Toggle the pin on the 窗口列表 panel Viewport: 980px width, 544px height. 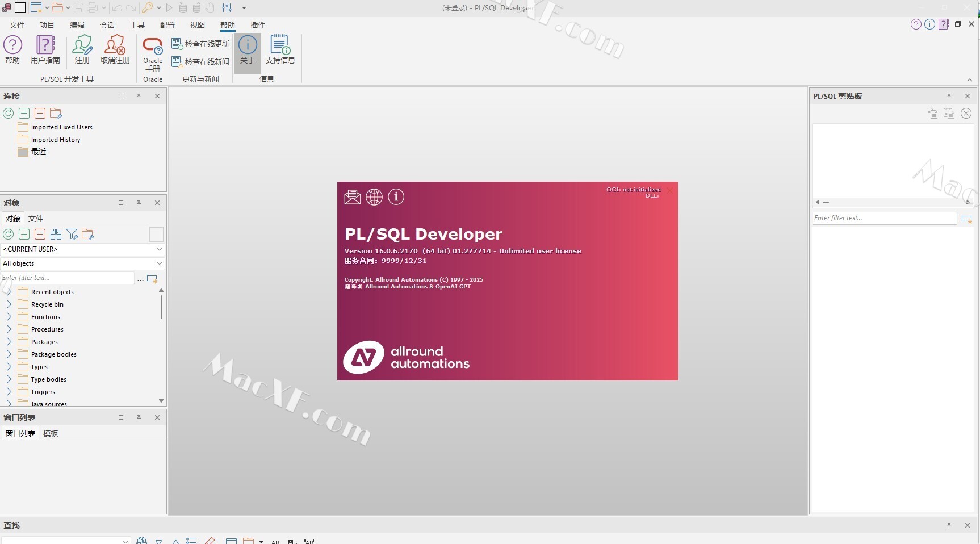coord(139,417)
